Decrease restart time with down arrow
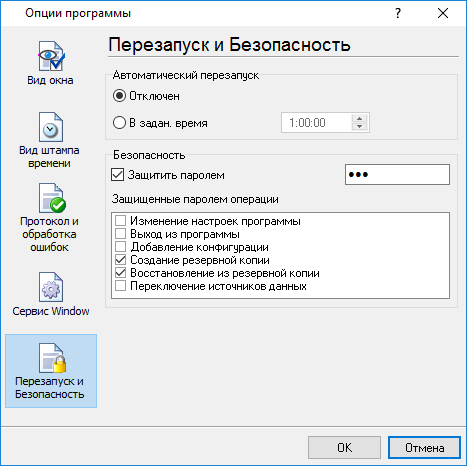 (359, 127)
